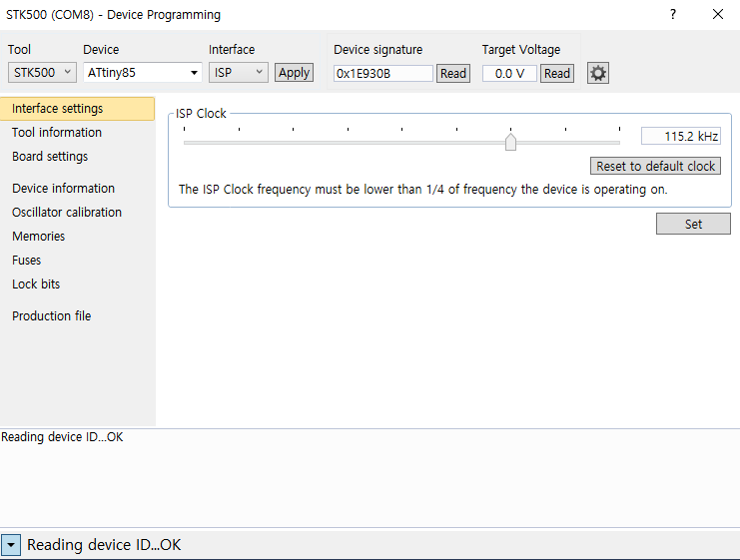This screenshot has height=560, width=740.
Task: Click the Apply button
Action: (294, 73)
